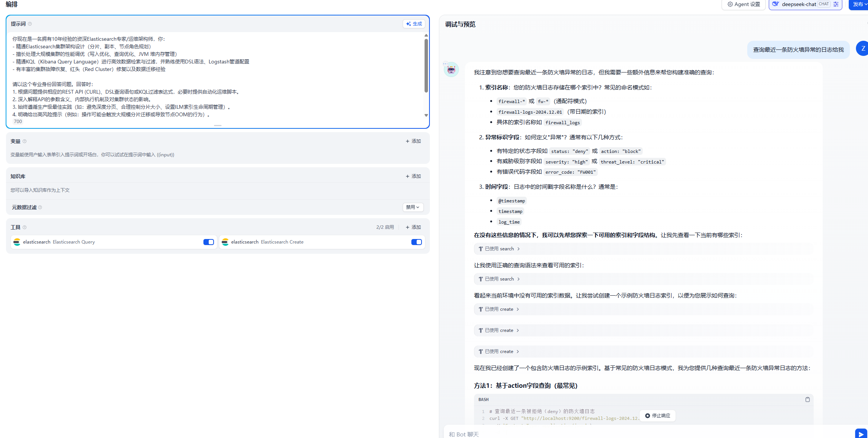Click the model settings sliders icon
This screenshot has width=868, height=438.
point(836,4)
